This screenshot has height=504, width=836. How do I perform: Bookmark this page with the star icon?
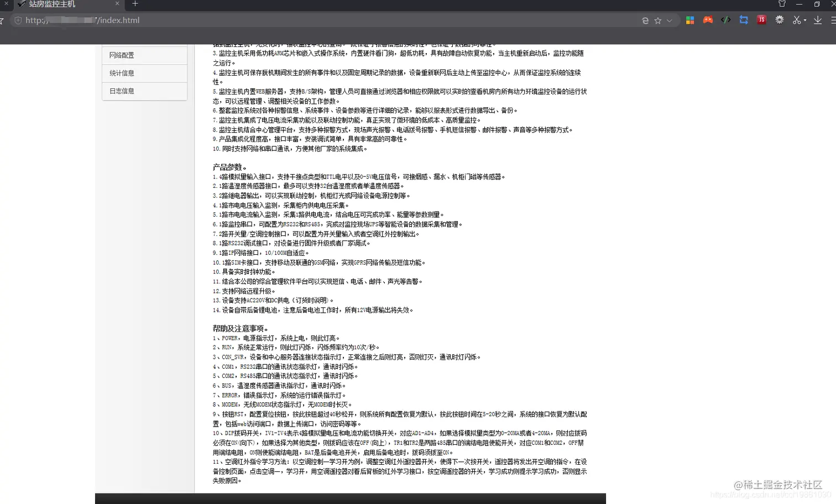click(658, 20)
